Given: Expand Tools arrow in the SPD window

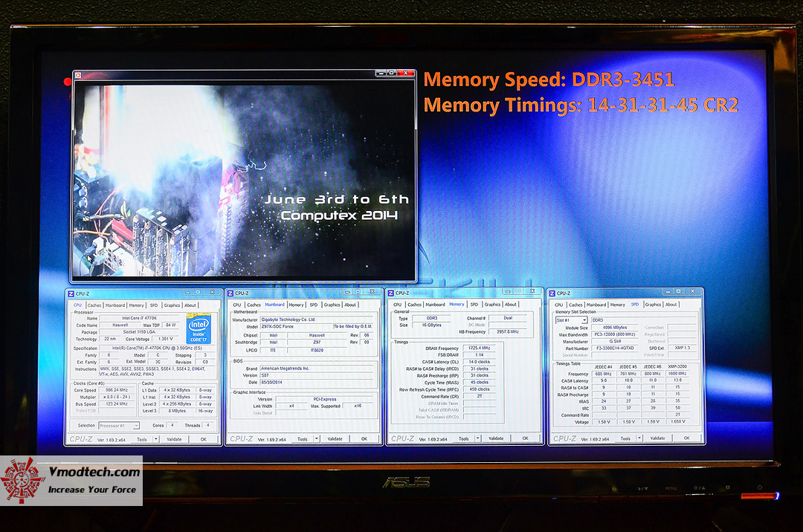Looking at the screenshot, I should [x=639, y=438].
